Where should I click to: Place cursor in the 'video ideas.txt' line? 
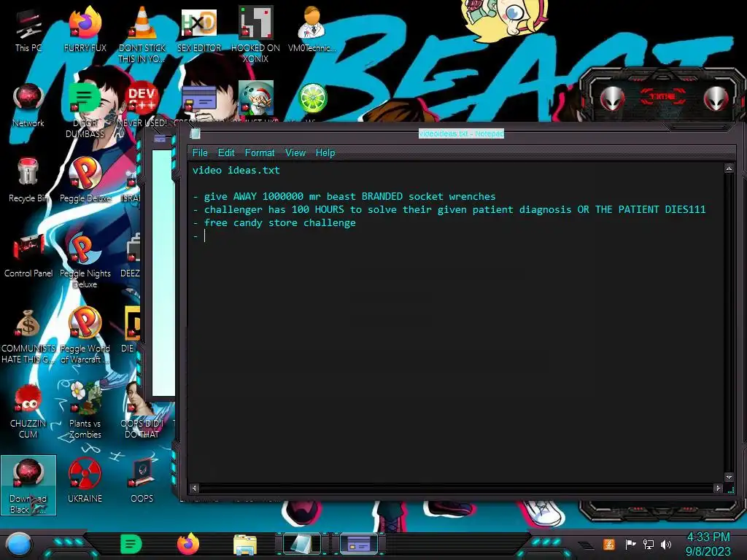[x=236, y=170]
